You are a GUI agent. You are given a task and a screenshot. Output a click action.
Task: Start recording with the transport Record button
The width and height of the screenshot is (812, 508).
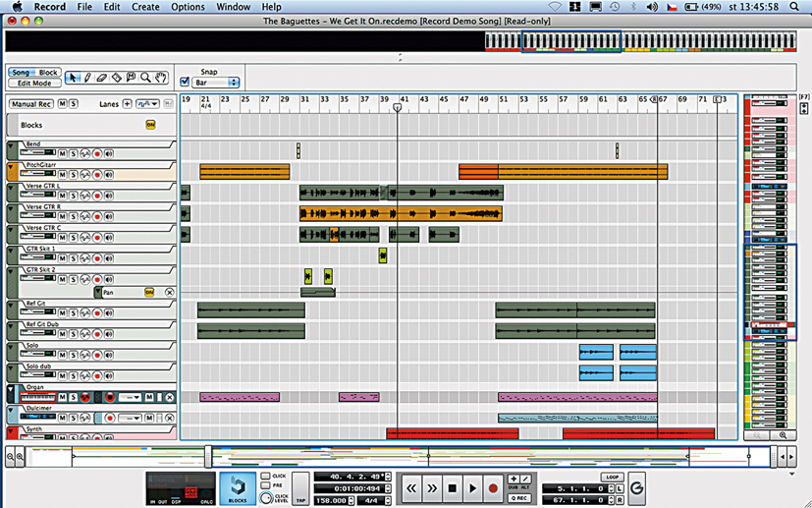coord(493,487)
